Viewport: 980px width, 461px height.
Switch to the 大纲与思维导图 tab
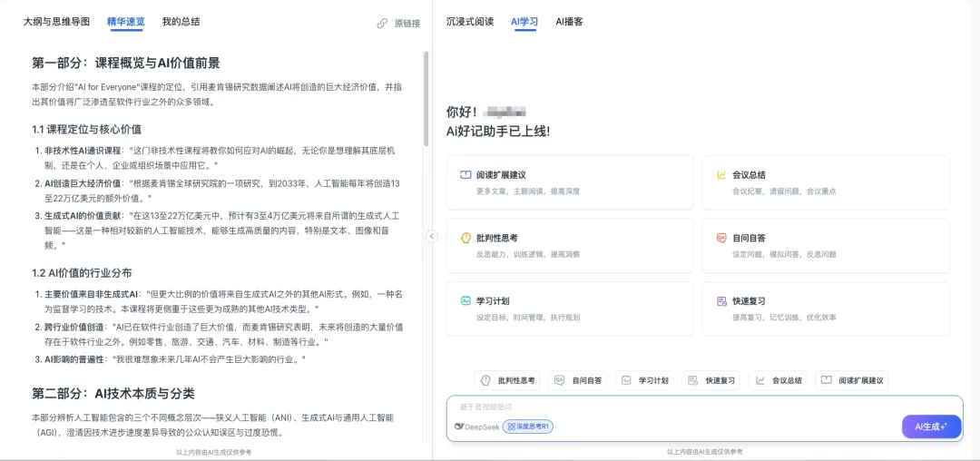point(57,21)
